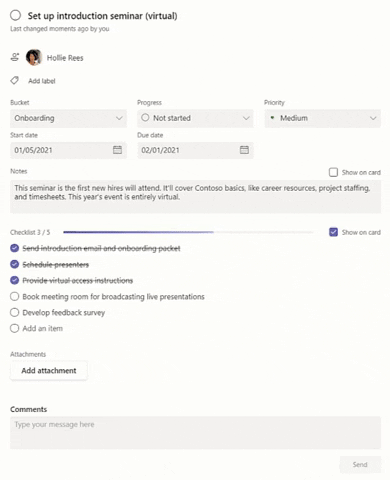Enable Show on card for Notes
Image resolution: width=390 pixels, height=480 pixels.
click(333, 172)
